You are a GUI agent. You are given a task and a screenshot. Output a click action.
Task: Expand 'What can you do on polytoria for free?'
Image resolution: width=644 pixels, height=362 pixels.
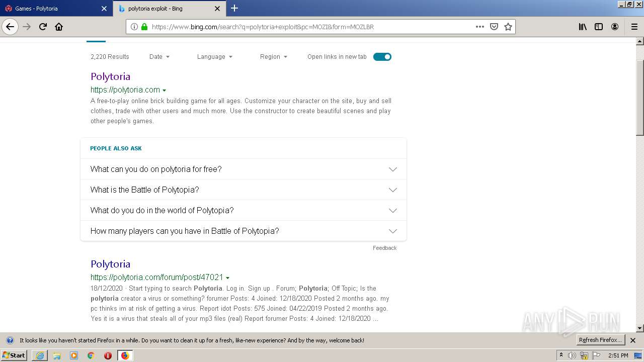click(244, 169)
